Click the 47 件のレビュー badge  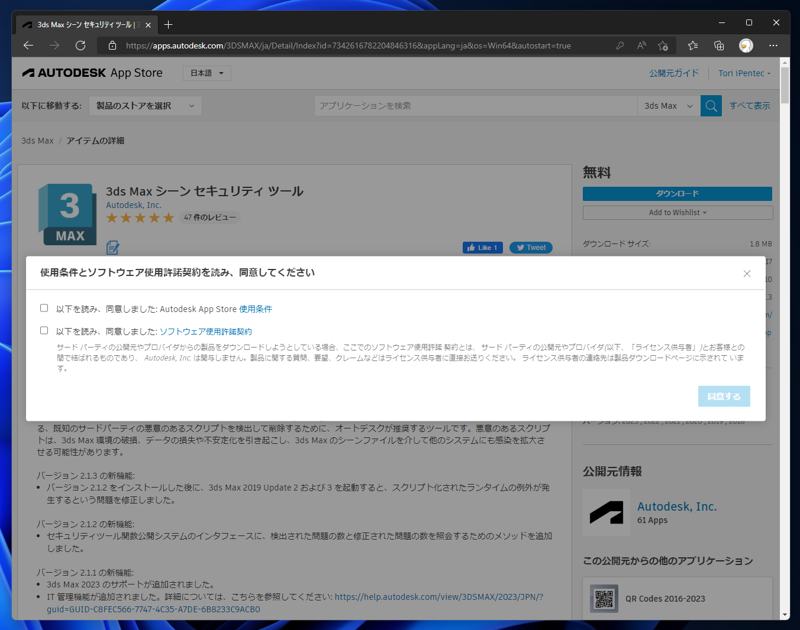tap(210, 217)
